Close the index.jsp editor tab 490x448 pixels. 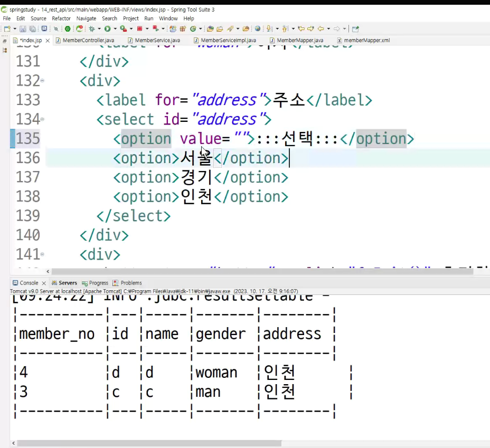48,41
